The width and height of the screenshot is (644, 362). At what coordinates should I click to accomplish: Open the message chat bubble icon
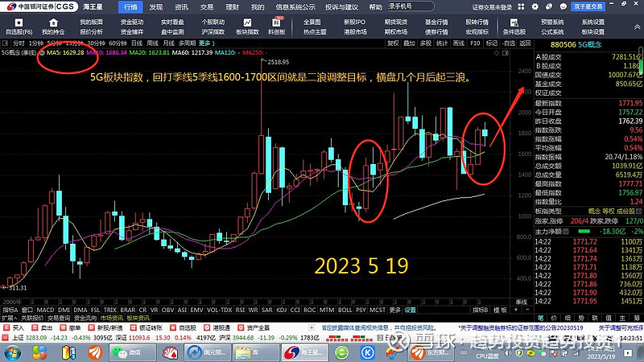(x=563, y=6)
